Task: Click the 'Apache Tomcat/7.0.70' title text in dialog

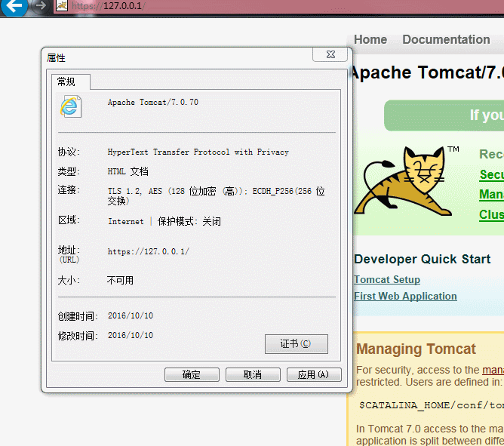Action: coord(153,102)
